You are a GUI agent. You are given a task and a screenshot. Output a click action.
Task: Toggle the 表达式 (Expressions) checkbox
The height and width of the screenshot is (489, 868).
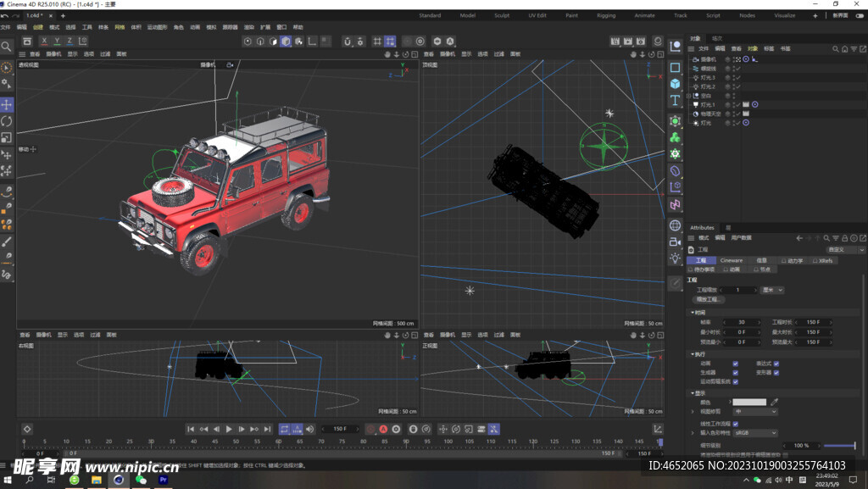776,364
